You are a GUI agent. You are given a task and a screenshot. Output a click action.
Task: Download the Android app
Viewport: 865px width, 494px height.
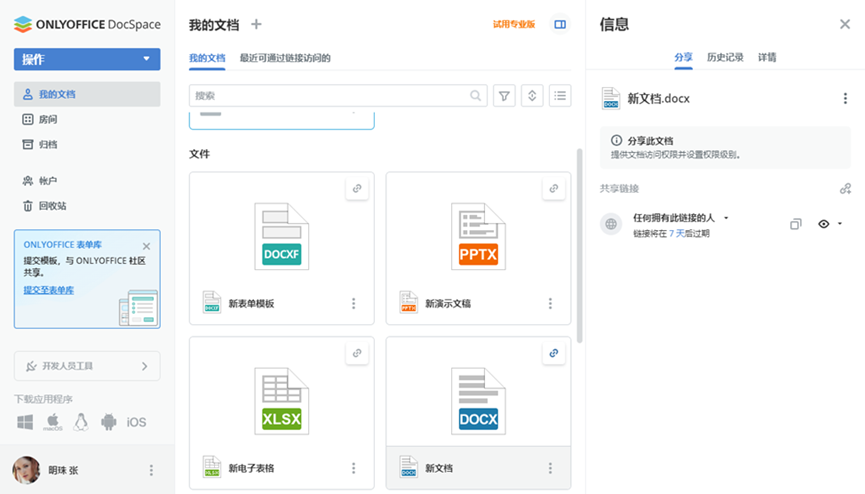click(109, 422)
